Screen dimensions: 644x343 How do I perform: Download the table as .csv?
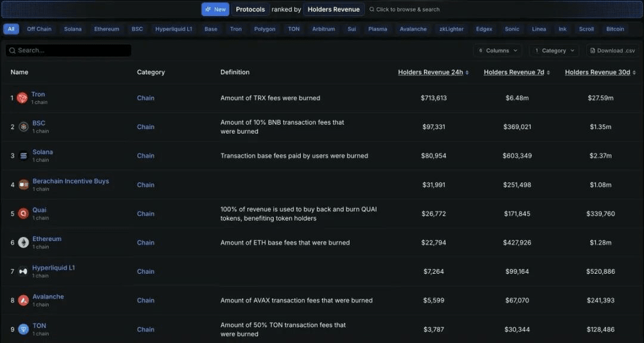612,51
